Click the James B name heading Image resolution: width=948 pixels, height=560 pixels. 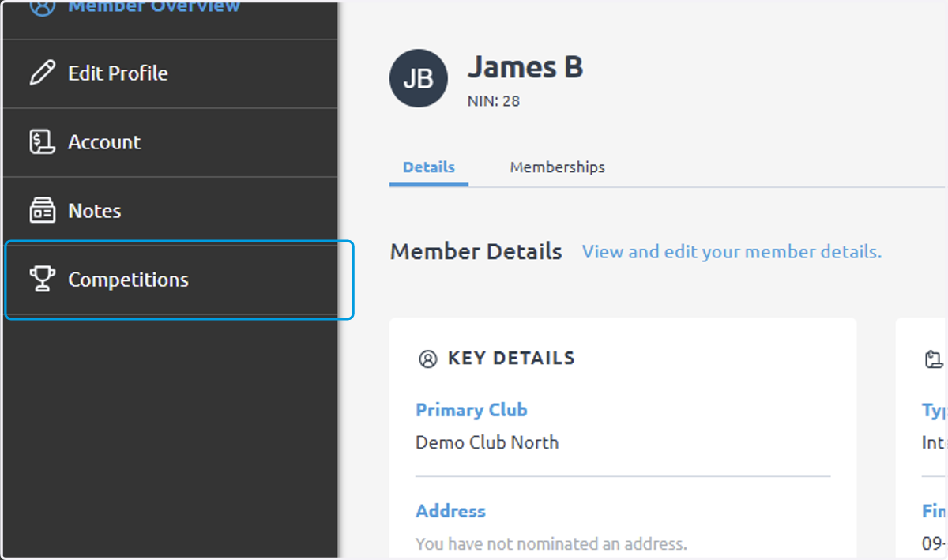[525, 67]
